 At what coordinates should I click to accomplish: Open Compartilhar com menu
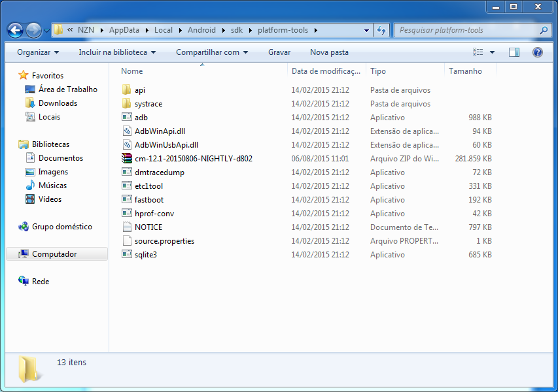click(212, 52)
